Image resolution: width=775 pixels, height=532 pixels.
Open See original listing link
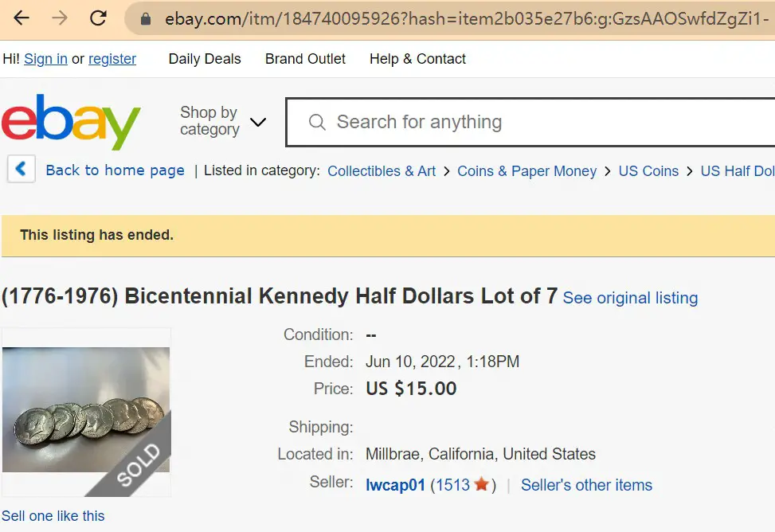[630, 298]
